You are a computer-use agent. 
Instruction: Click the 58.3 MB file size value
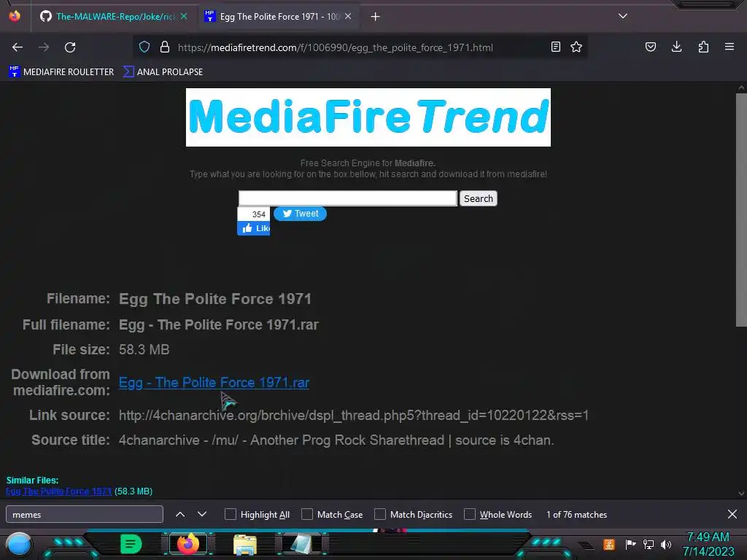144,349
